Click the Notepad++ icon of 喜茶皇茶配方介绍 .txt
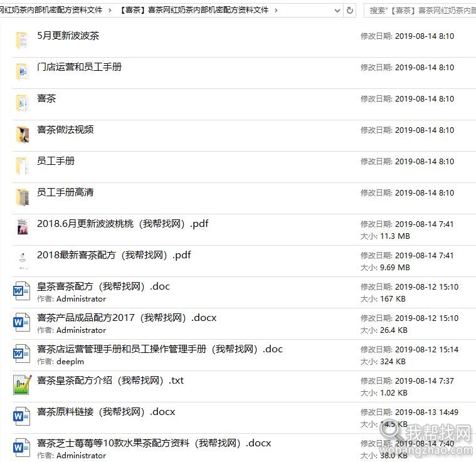The width and height of the screenshot is (476, 462). pyautogui.click(x=22, y=385)
